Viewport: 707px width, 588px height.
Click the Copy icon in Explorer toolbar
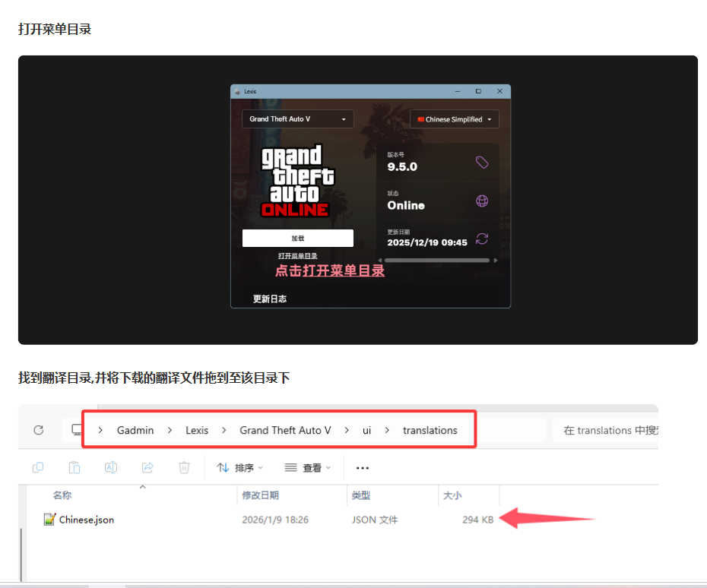pos(38,468)
